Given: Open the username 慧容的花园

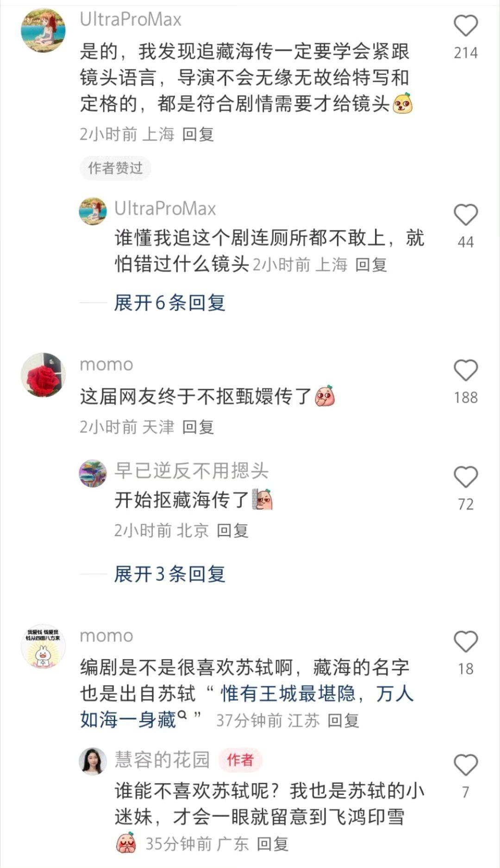Looking at the screenshot, I should (162, 760).
